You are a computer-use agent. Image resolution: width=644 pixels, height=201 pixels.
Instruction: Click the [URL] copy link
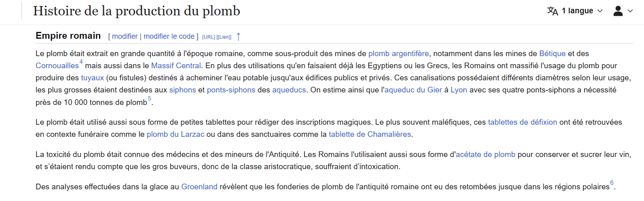[x=208, y=37]
